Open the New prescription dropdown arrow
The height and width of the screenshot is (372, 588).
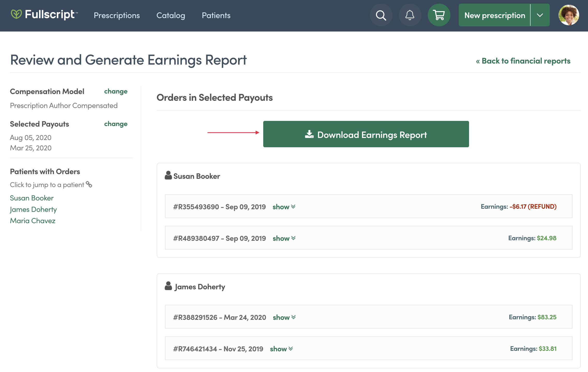[540, 15]
